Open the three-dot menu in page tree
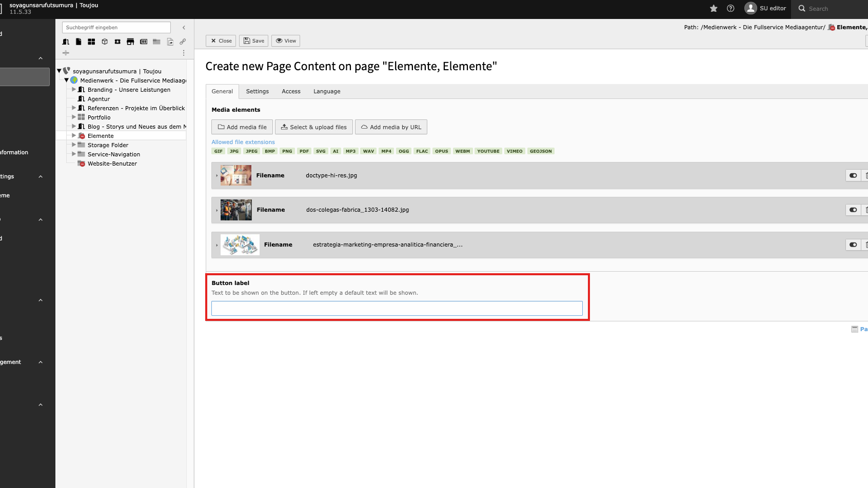The image size is (868, 488). point(184,53)
